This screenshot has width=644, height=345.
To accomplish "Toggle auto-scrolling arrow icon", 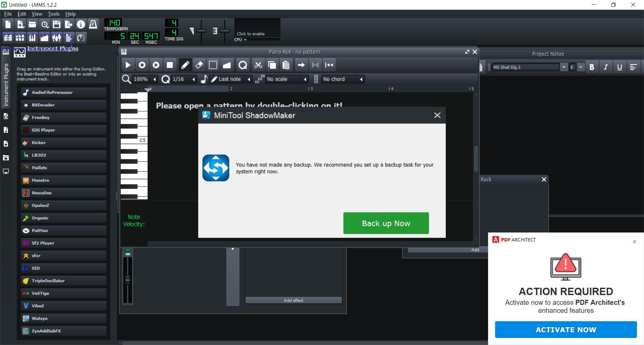I will (301, 65).
